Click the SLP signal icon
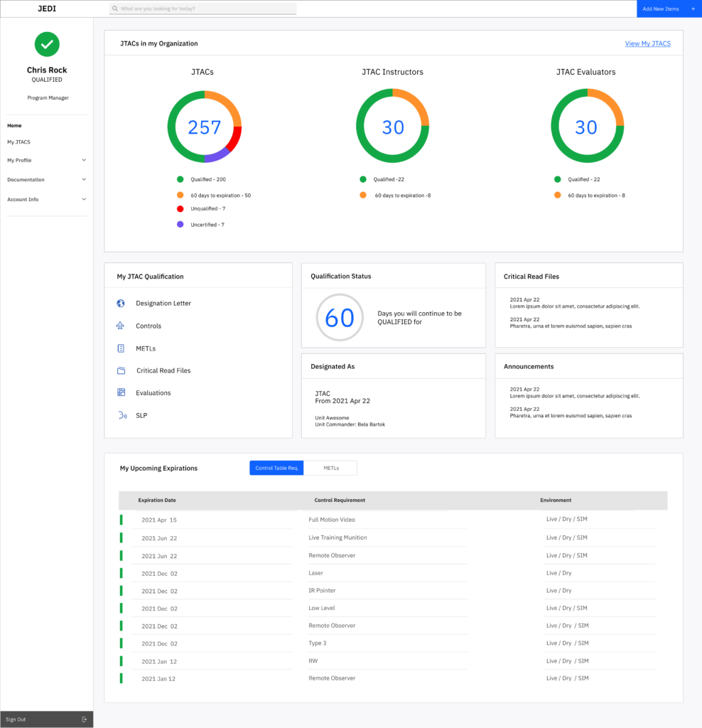Screen dimensions: 702x728 pos(121,415)
